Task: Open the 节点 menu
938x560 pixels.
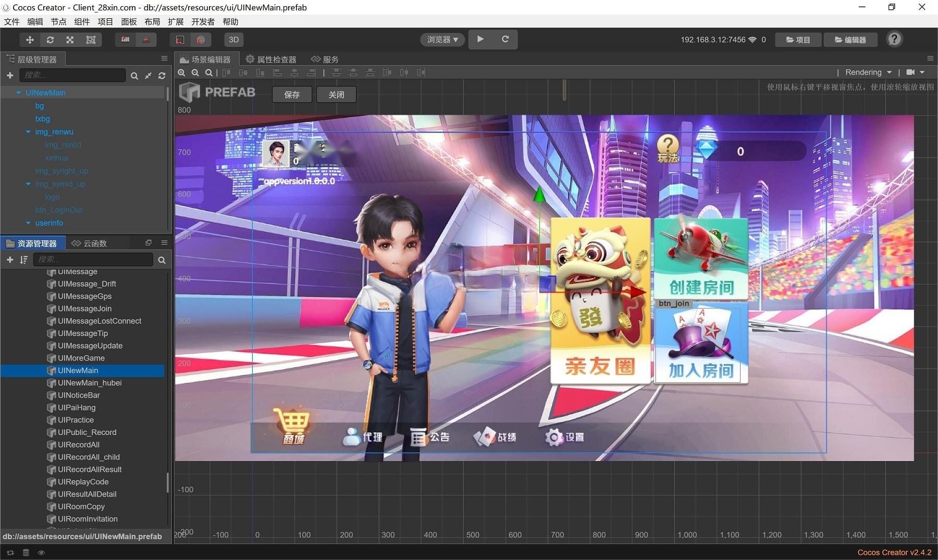Action: pyautogui.click(x=58, y=21)
